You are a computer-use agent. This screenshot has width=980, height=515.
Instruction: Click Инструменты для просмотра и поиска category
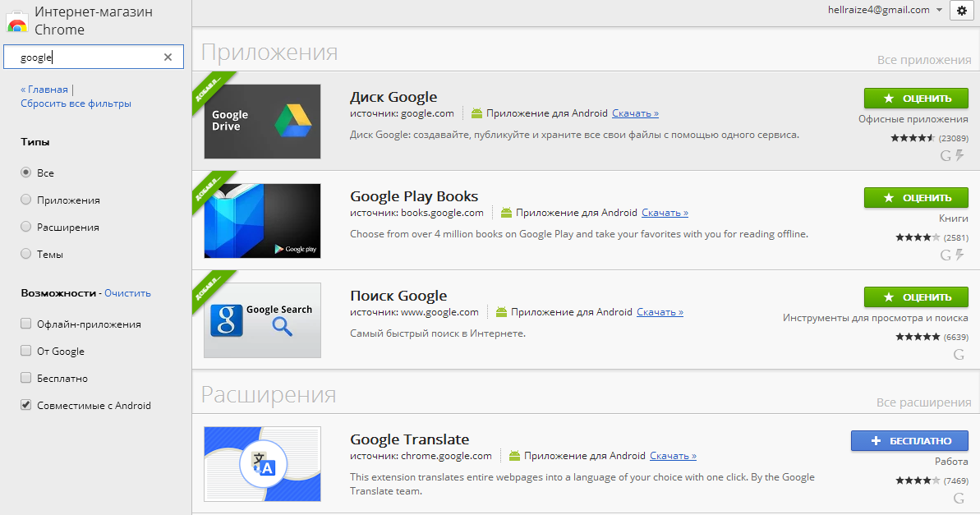point(875,318)
